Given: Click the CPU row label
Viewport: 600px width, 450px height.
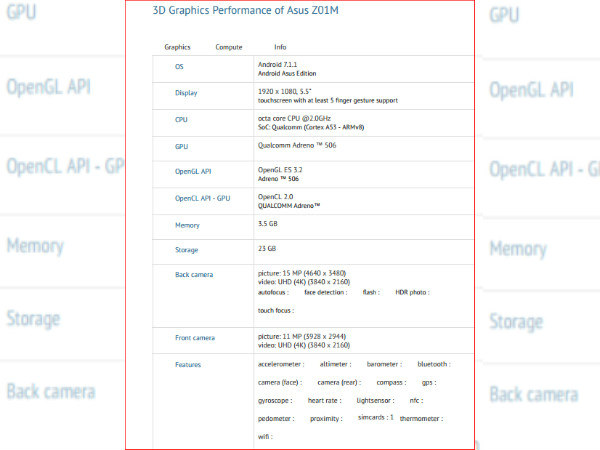Looking at the screenshot, I should tap(181, 120).
